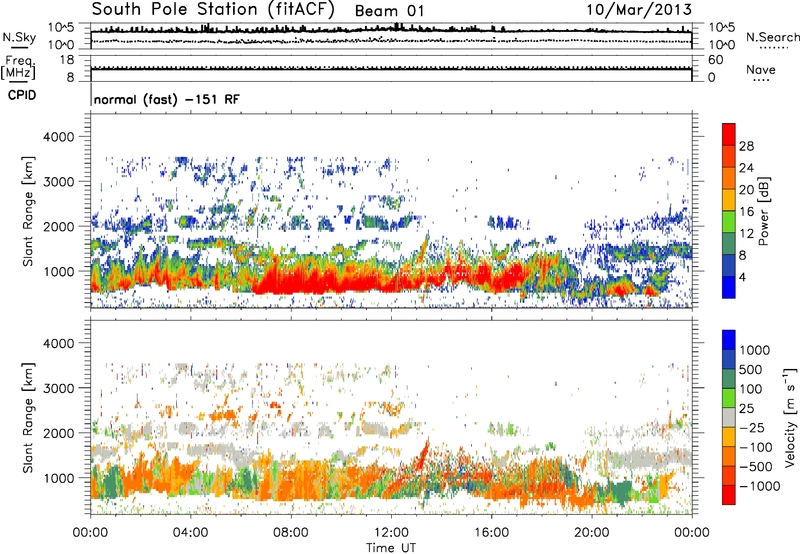The height and width of the screenshot is (554, 800).
Task: Click the sky noise strip plot
Action: 391,36
